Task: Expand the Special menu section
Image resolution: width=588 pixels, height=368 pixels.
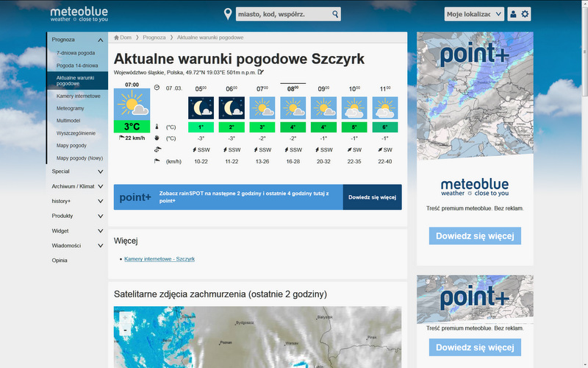Action: (x=100, y=171)
